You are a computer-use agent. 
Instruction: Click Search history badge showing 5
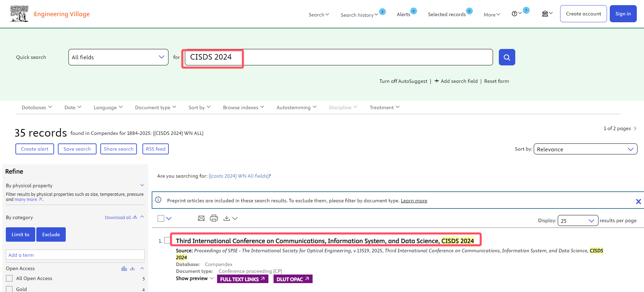click(382, 12)
